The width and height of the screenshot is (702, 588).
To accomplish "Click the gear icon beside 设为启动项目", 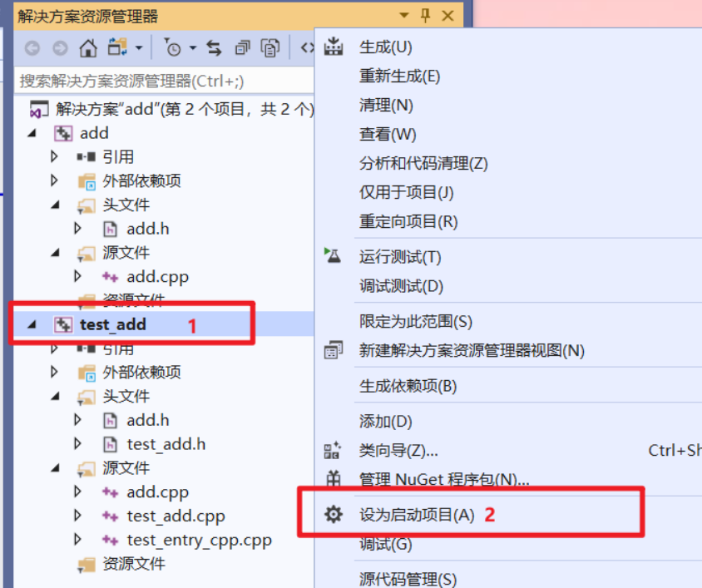I will click(333, 513).
